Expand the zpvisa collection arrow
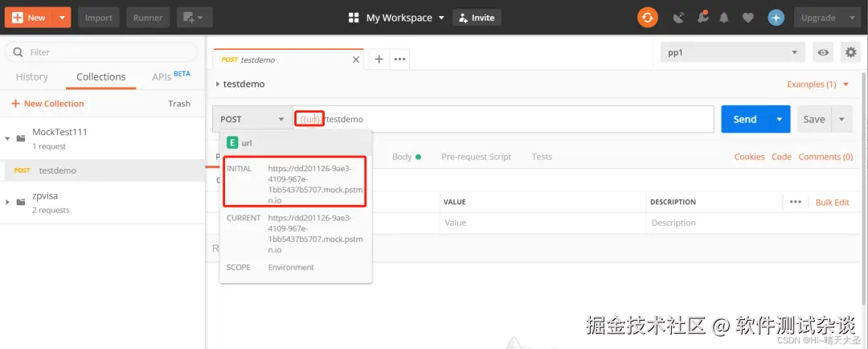This screenshot has height=349, width=868. [8, 202]
